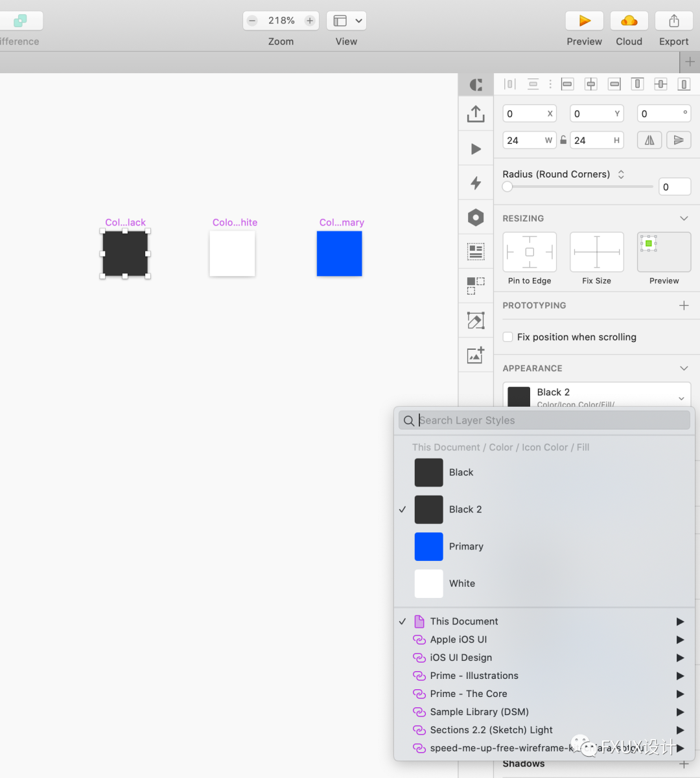Click the Radius value field

pos(675,187)
